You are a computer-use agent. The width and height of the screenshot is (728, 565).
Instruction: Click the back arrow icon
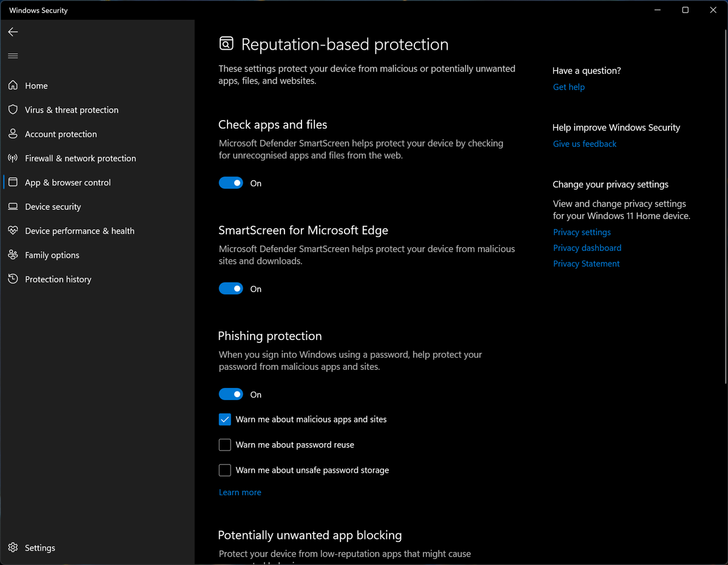click(13, 32)
